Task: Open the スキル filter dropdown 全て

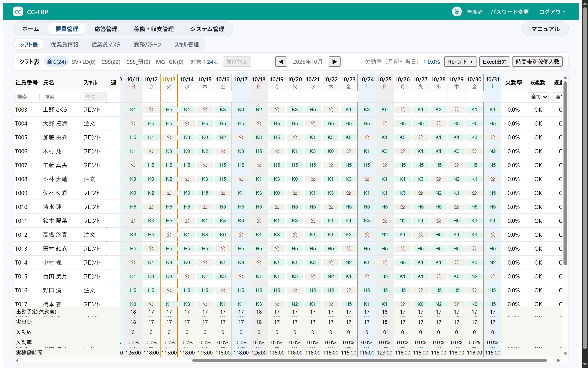Action: pyautogui.click(x=95, y=97)
